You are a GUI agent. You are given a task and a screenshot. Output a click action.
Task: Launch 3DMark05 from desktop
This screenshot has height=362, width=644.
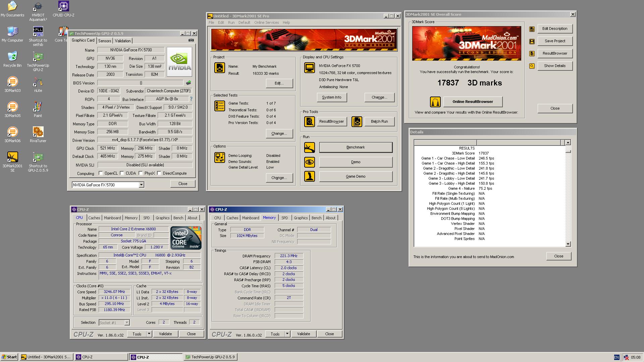[12, 110]
